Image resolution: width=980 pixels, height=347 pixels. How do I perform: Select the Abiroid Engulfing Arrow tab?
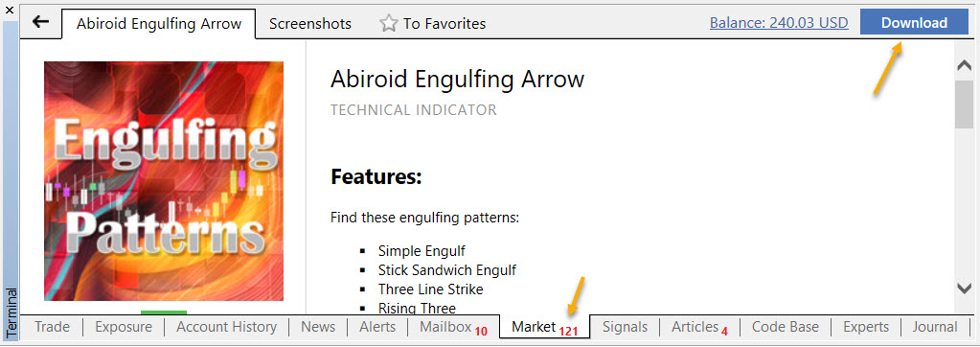(x=159, y=24)
